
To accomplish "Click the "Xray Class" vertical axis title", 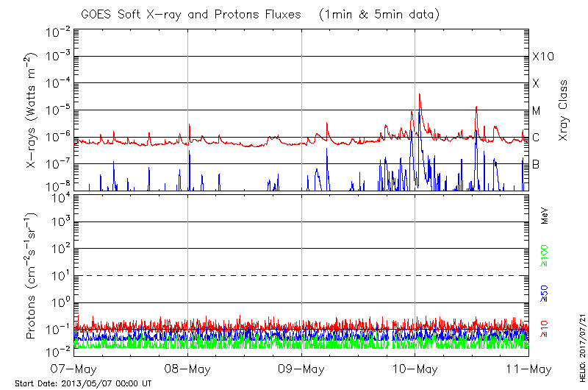I will click(x=564, y=110).
